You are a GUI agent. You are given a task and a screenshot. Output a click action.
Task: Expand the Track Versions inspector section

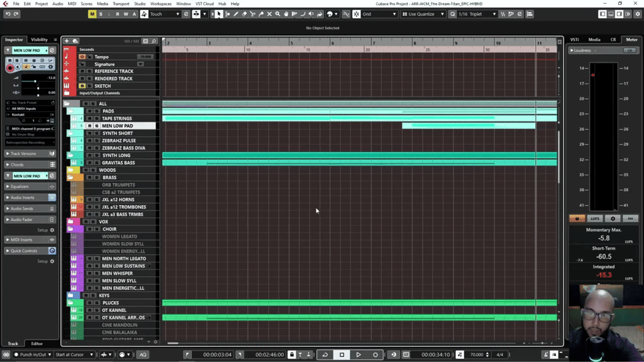[x=30, y=153]
